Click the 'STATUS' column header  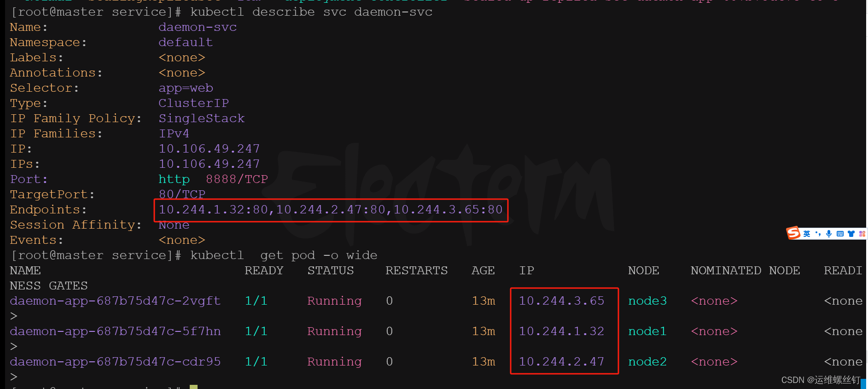pyautogui.click(x=331, y=271)
